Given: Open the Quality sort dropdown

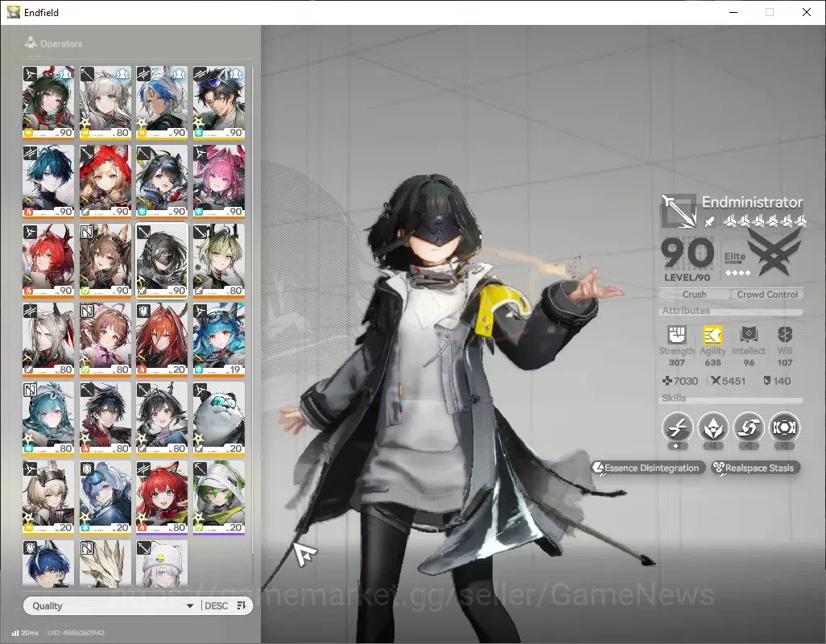Looking at the screenshot, I should point(112,605).
